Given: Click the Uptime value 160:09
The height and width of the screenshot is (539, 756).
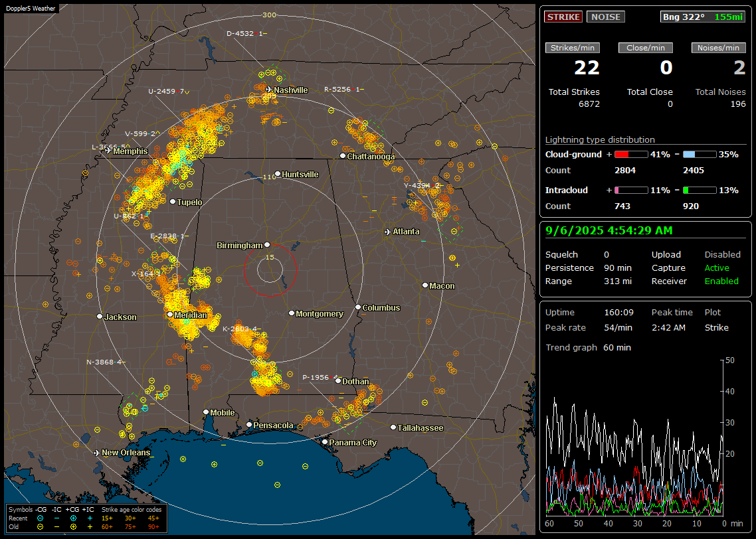Looking at the screenshot, I should (x=618, y=313).
